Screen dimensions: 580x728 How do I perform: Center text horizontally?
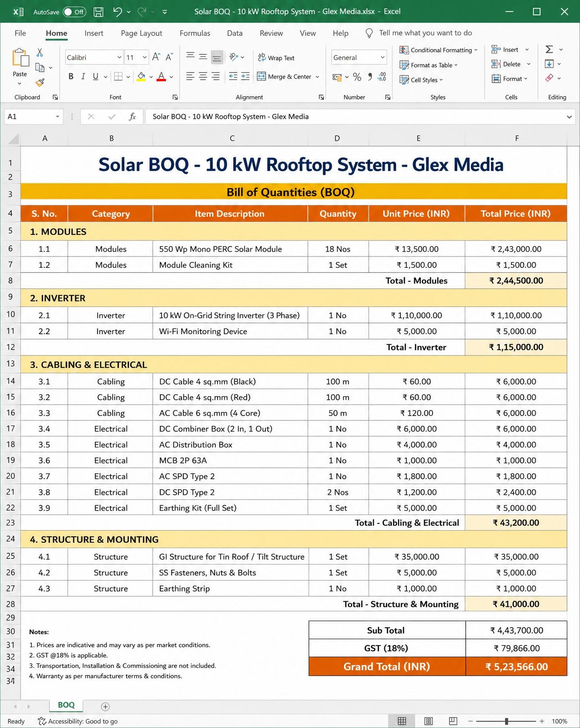coord(203,76)
